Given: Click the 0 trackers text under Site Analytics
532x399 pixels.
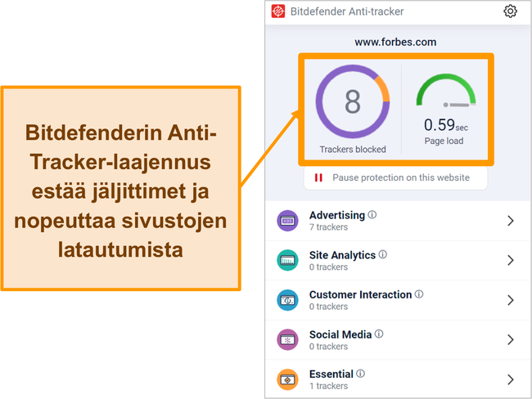Looking at the screenshot, I should pos(328,267).
